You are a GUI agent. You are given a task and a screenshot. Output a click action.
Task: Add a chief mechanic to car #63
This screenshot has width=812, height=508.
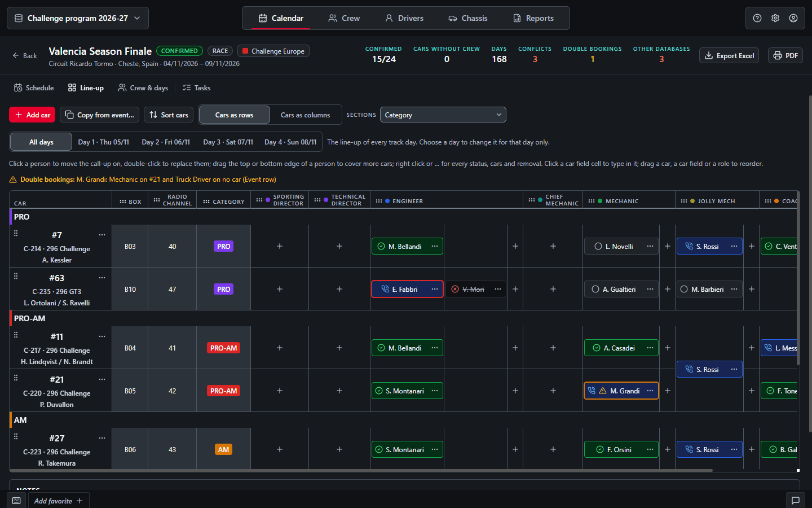(x=553, y=289)
